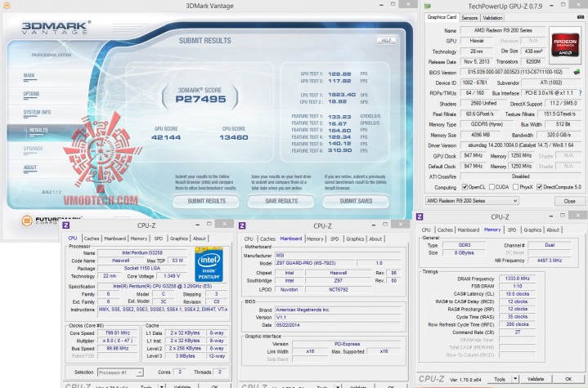Click OK button in right CPU-Z window
Screen dimensions: 588x388
point(568,379)
